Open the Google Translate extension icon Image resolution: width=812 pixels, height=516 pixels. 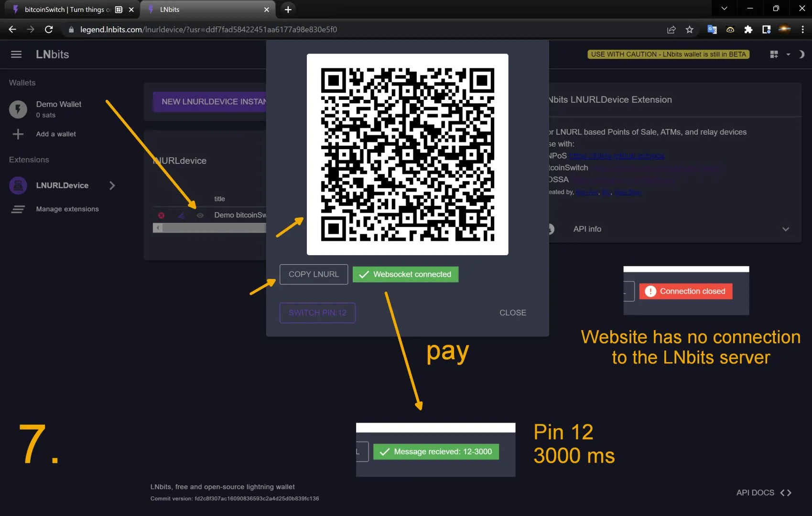712,30
